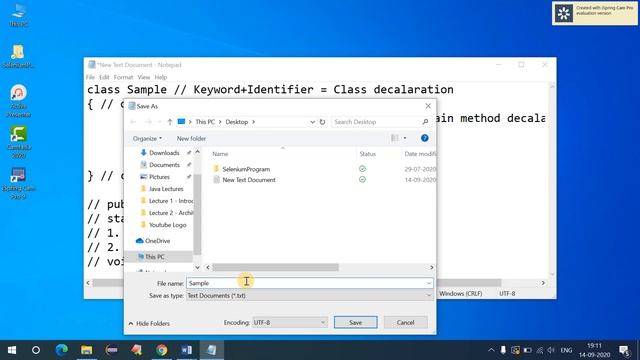Open Youtube Logo folder in sidebar
Viewport: 640px width, 360px height.
pyautogui.click(x=167, y=225)
